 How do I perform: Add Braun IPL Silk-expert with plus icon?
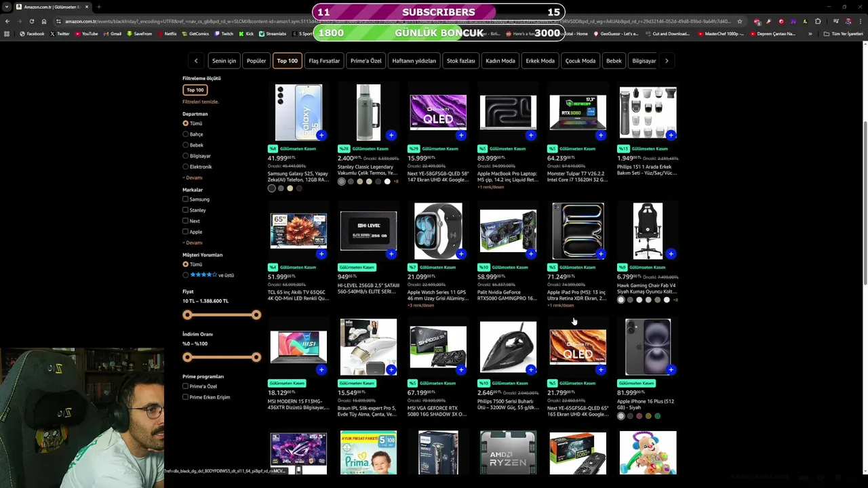(391, 369)
